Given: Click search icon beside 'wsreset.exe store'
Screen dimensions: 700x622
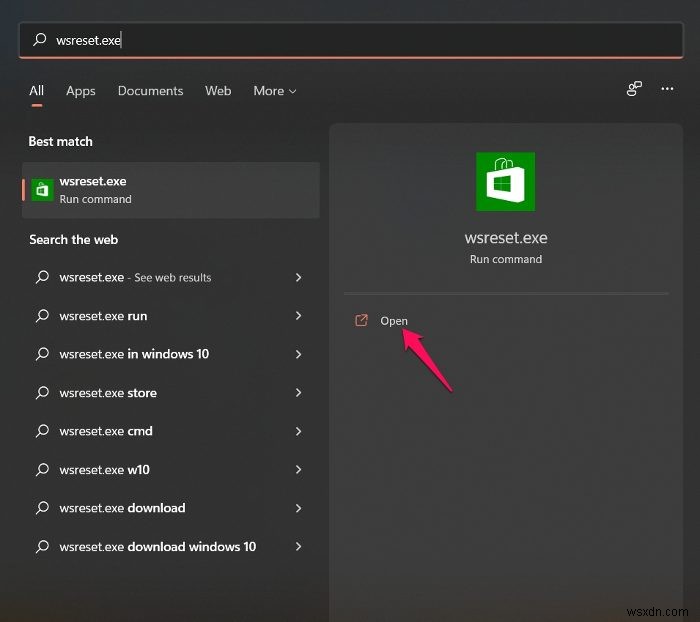Looking at the screenshot, I should coord(42,392).
